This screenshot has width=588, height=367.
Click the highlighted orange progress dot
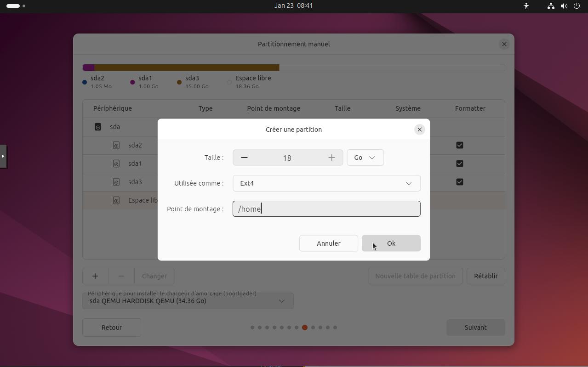pyautogui.click(x=305, y=327)
